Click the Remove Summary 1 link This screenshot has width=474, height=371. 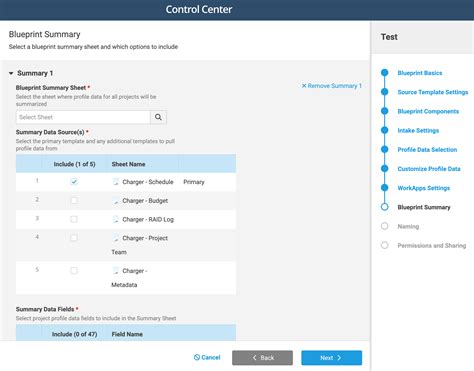click(x=332, y=86)
